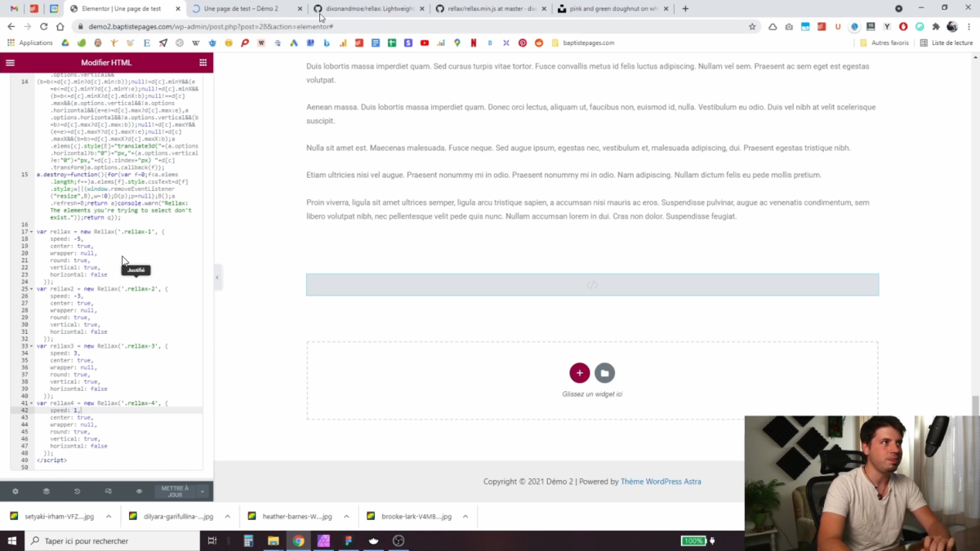Open the Elementor widgets grid panel
This screenshot has height=551, width=980.
(x=203, y=63)
